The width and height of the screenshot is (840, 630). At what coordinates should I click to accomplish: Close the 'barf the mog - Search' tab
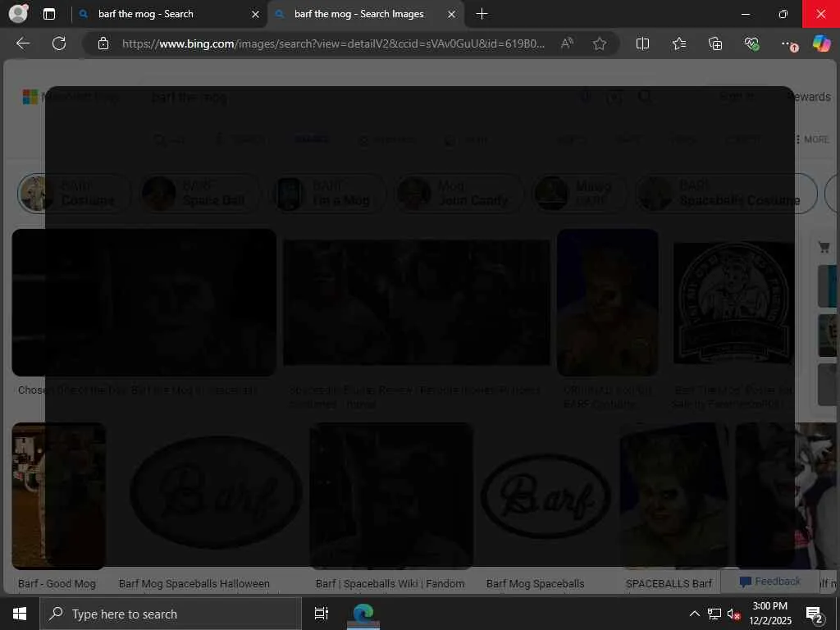(256, 15)
